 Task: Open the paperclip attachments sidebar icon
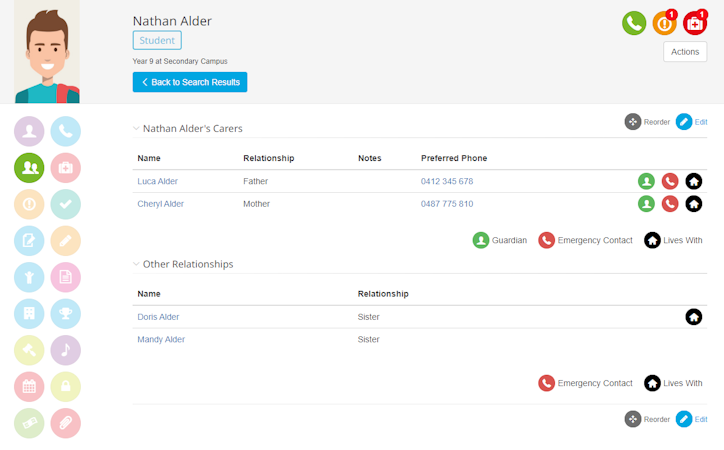[x=66, y=423]
